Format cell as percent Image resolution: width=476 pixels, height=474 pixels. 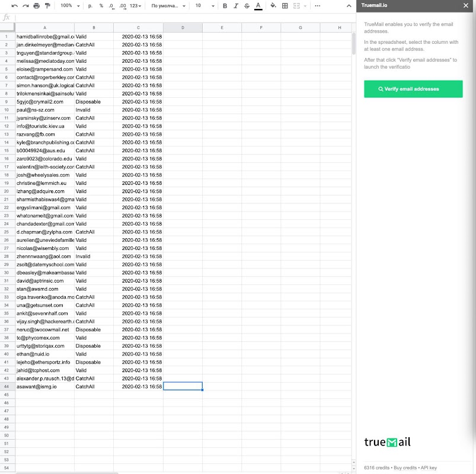pyautogui.click(x=101, y=6)
